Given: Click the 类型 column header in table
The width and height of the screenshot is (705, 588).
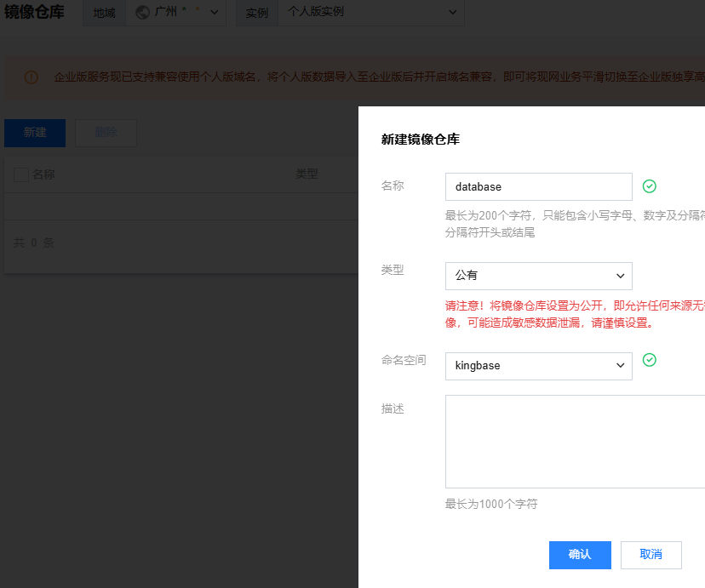Looking at the screenshot, I should pyautogui.click(x=307, y=174).
